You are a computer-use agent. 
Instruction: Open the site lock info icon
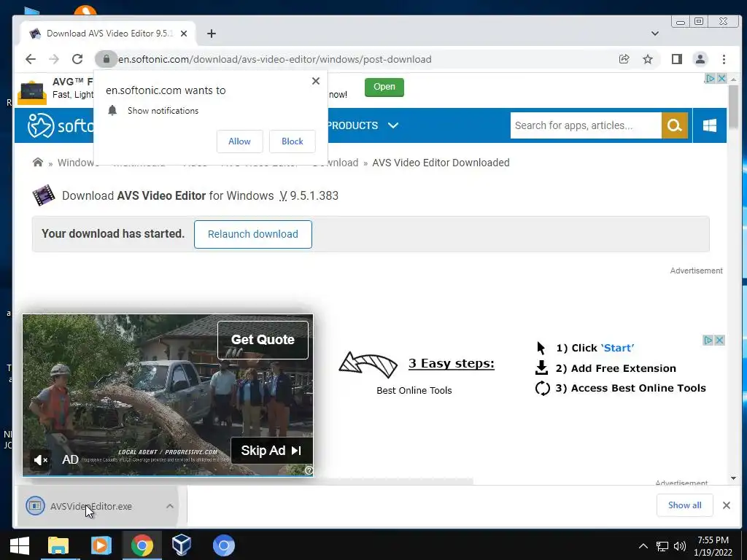tap(107, 59)
